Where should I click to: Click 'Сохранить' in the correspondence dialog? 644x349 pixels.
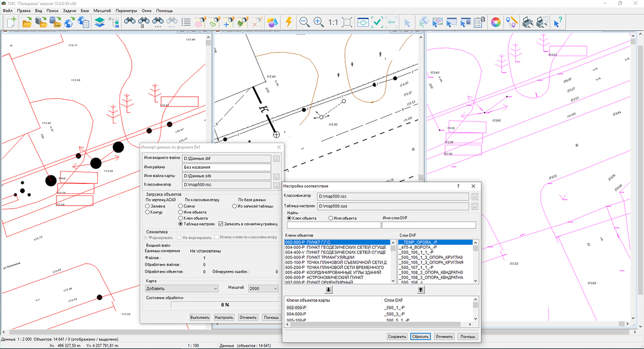(x=397, y=337)
